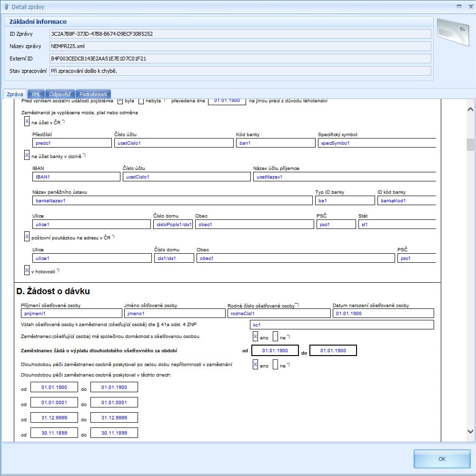Click the Název zprávy field
476x476 pixels.
240,46
